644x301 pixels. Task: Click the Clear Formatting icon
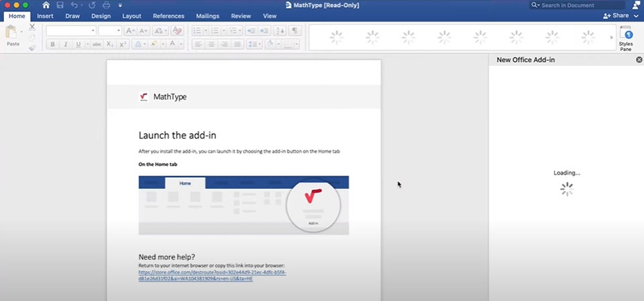177,31
